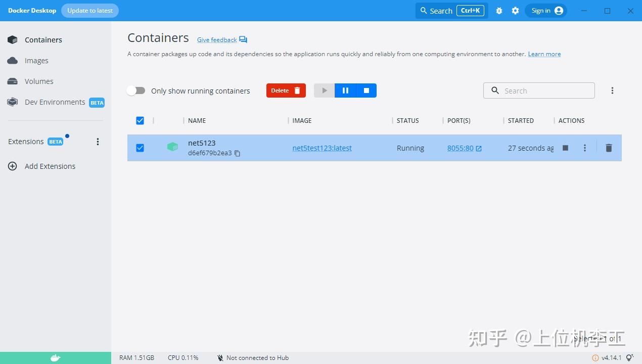
Task: Click the RAM 1.51GB status entry
Action: point(136,358)
